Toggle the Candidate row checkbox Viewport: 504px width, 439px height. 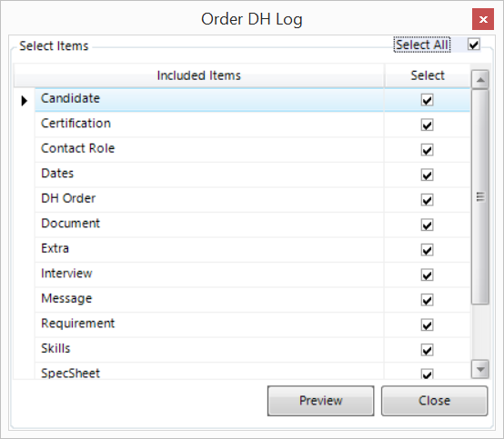click(x=427, y=100)
